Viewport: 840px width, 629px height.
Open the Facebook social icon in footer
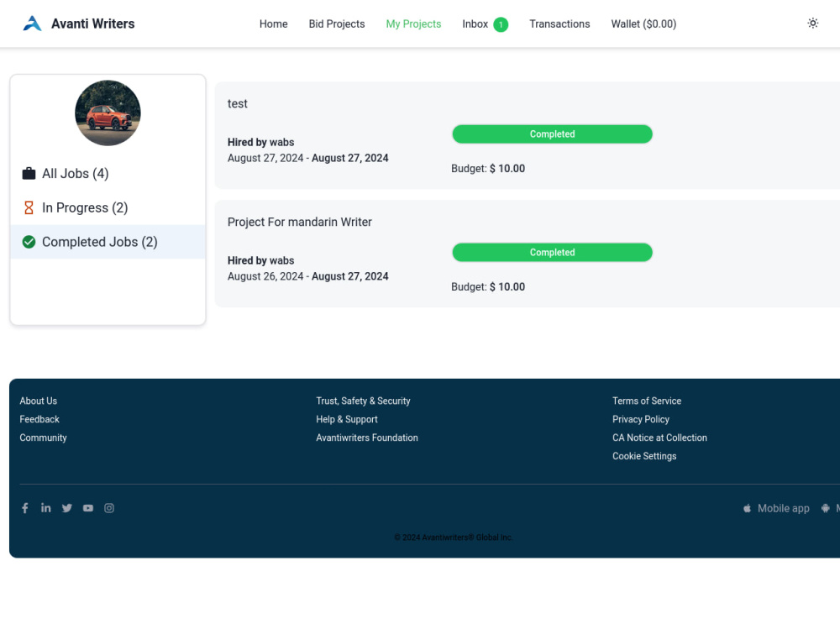click(24, 508)
